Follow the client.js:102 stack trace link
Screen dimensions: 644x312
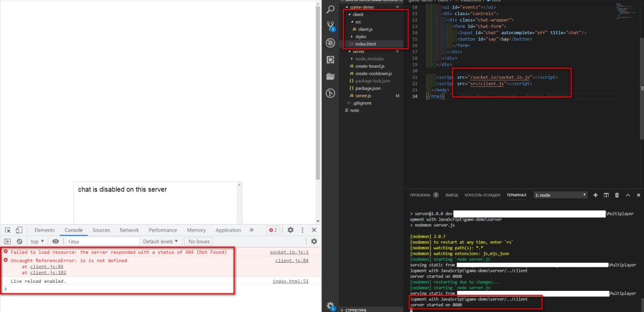point(48,273)
